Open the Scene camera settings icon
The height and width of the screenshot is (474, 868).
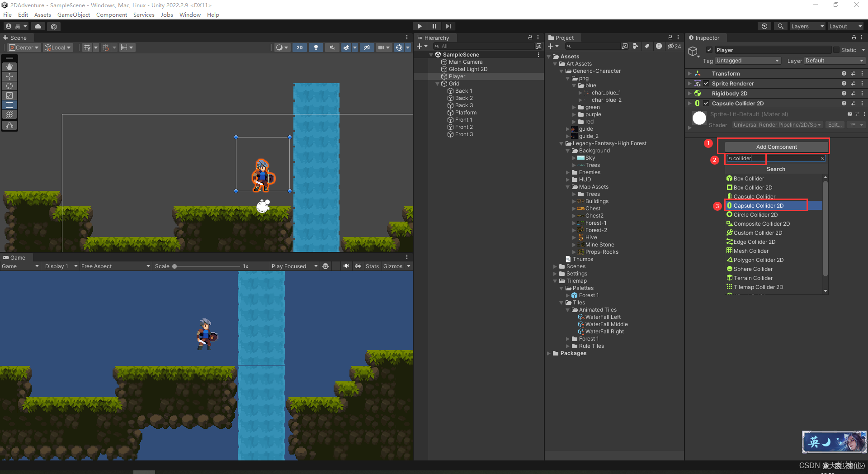tap(381, 47)
